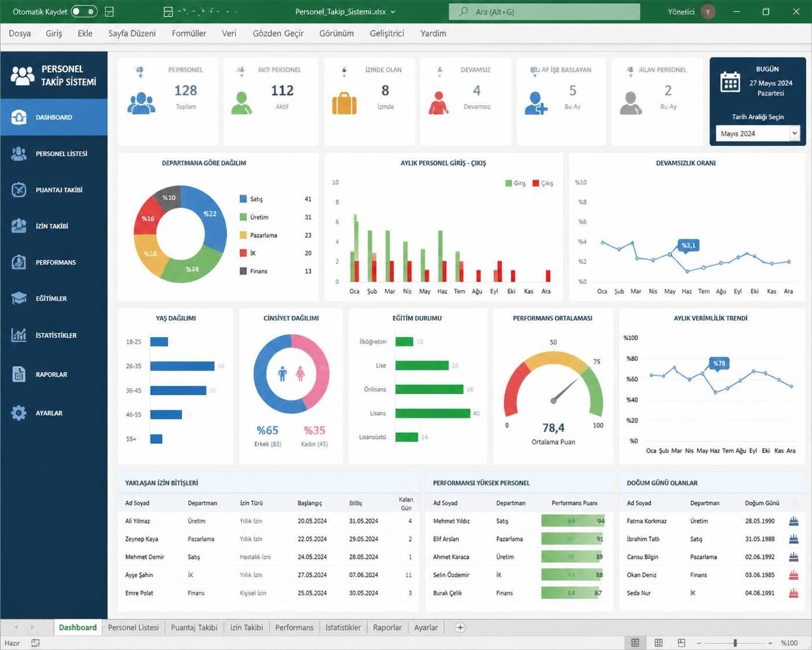Open the Performans sidebar icon
Viewport: 812px width, 650px height.
click(19, 262)
